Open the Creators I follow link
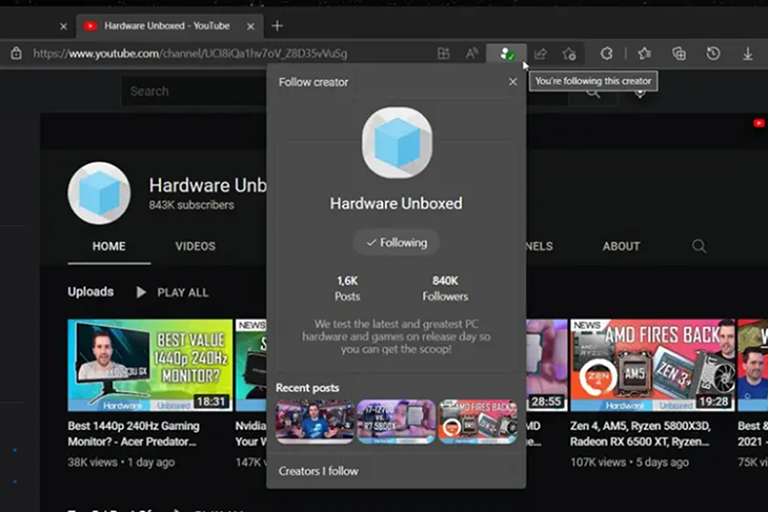This screenshot has width=768, height=512. click(x=318, y=471)
